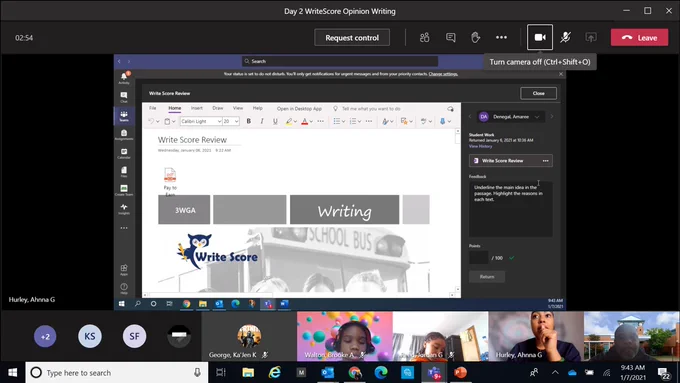Click the Share content tray icon
This screenshot has width=680, height=383.
(x=591, y=38)
